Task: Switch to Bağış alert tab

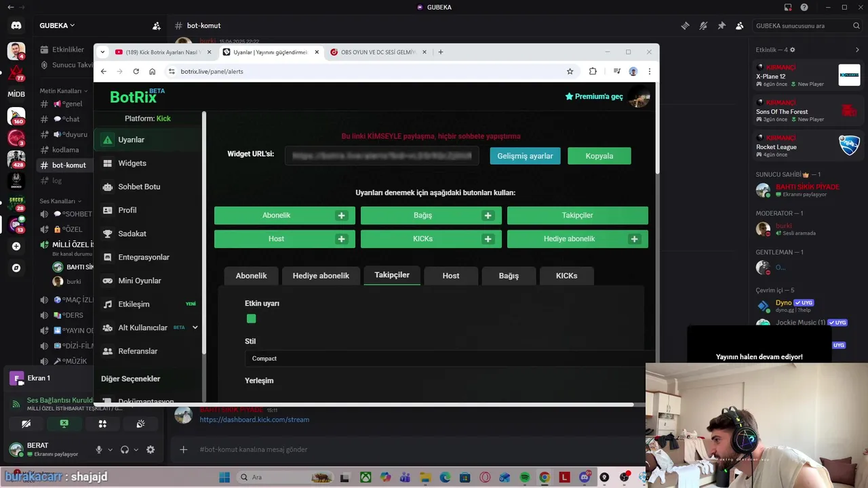Action: (509, 276)
